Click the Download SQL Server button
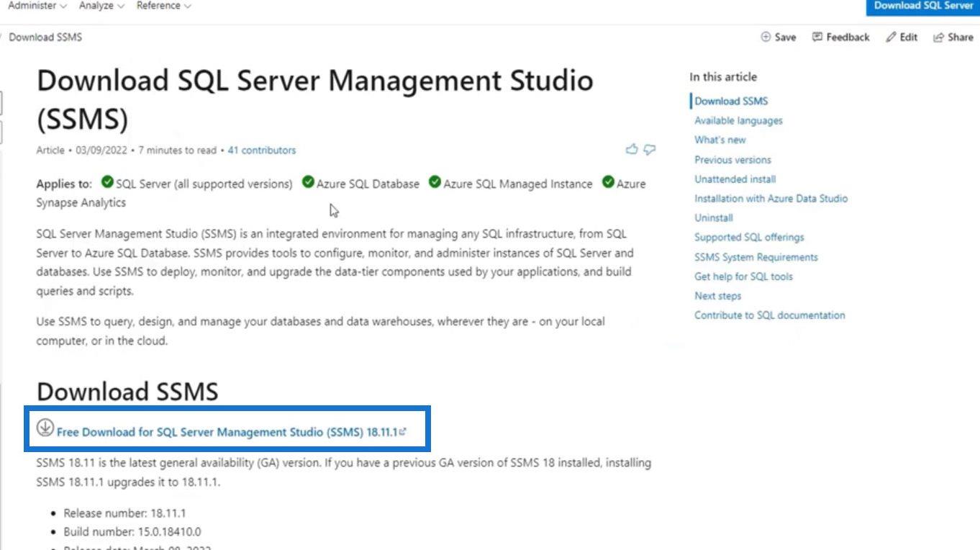980x550 pixels. pyautogui.click(x=923, y=6)
